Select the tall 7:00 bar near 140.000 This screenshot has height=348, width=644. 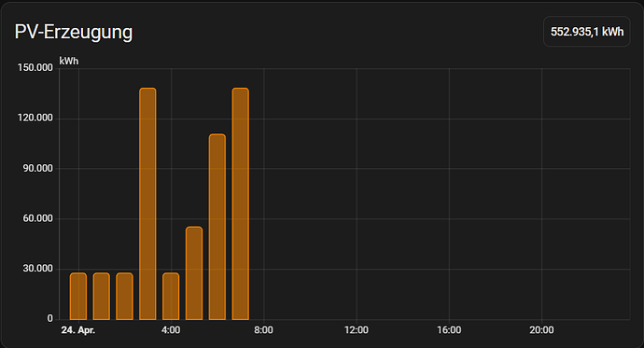(241, 204)
